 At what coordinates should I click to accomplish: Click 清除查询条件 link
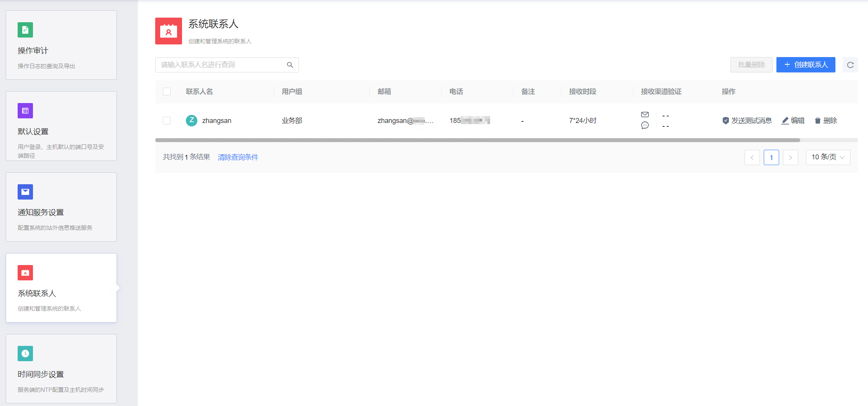coord(238,157)
